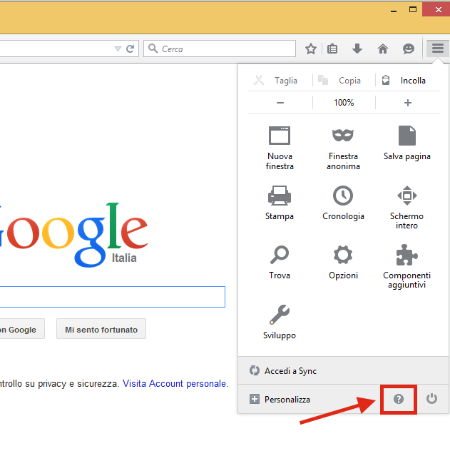This screenshot has width=450, height=476.
Task: Click Mi sento fortunato button
Action: [101, 329]
